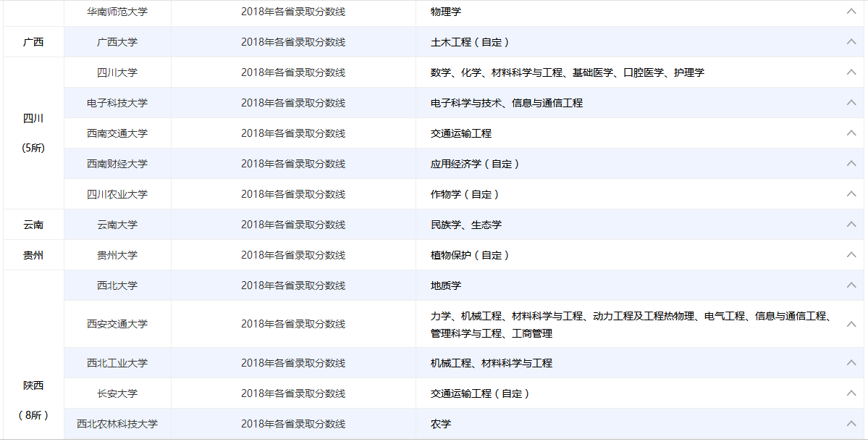
Task: Open 电子科技大学 2018年各省录取分数线 link
Action: click(293, 103)
